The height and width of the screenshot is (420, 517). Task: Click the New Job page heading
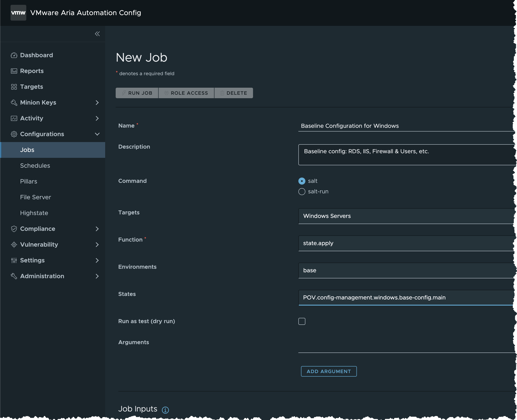(142, 58)
